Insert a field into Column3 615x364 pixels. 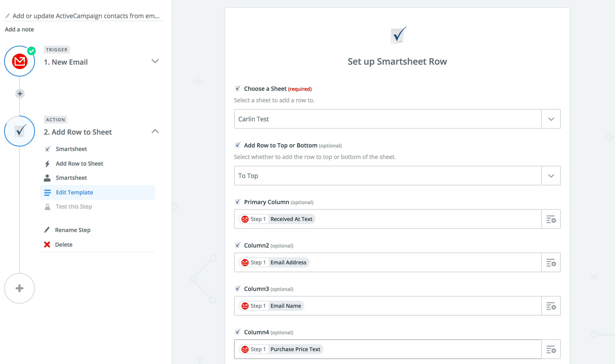pos(551,306)
